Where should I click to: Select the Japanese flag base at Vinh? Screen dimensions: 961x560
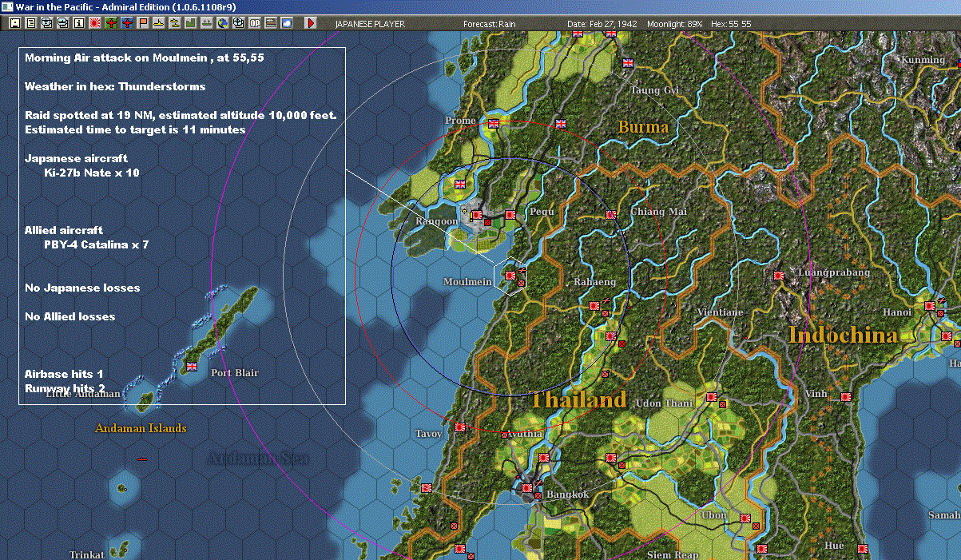pos(845,396)
